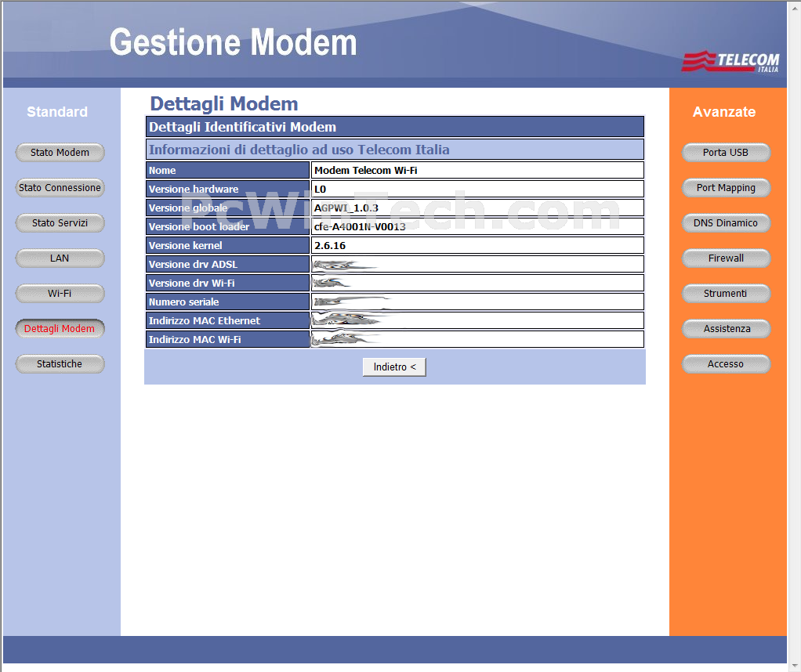Open Porta USB settings

tap(726, 152)
